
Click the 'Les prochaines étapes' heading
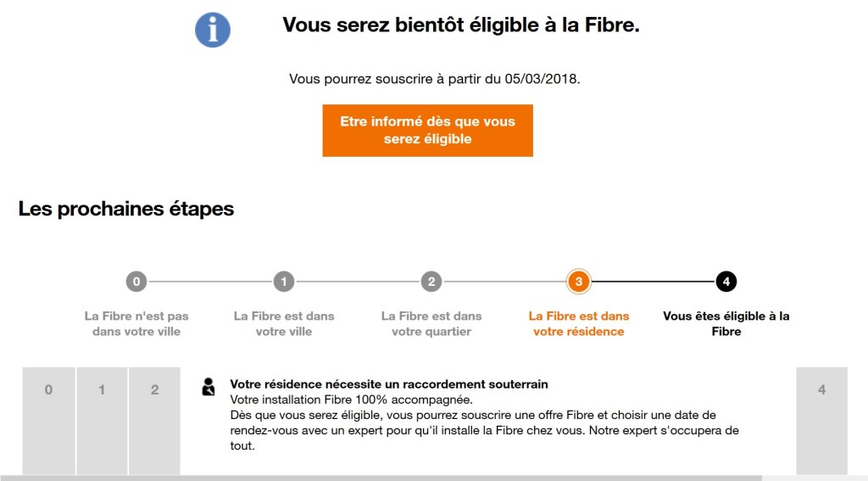pyautogui.click(x=126, y=209)
